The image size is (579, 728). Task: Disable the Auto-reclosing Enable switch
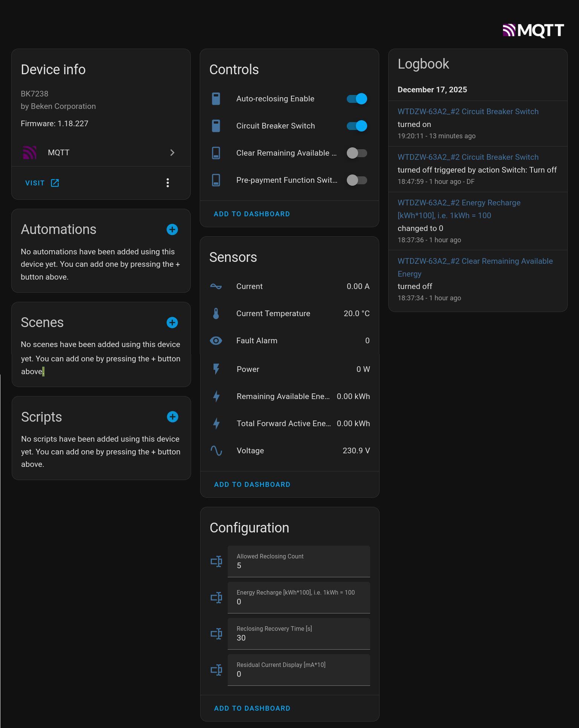[357, 99]
